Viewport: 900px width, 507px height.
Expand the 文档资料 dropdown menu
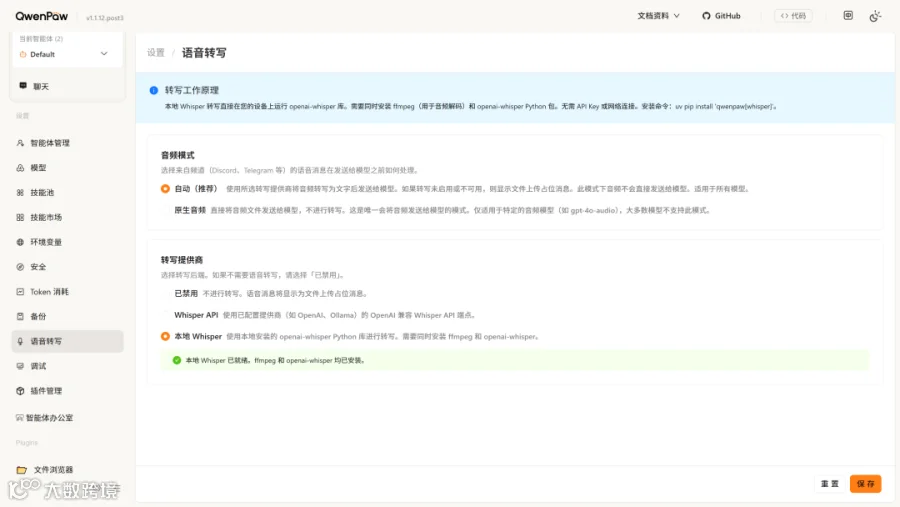tap(658, 16)
